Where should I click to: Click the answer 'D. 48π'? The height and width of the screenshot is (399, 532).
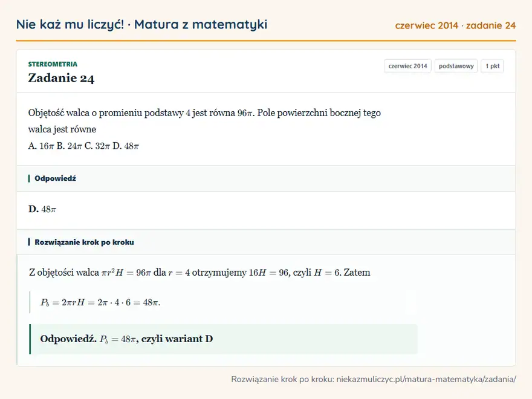(x=42, y=209)
